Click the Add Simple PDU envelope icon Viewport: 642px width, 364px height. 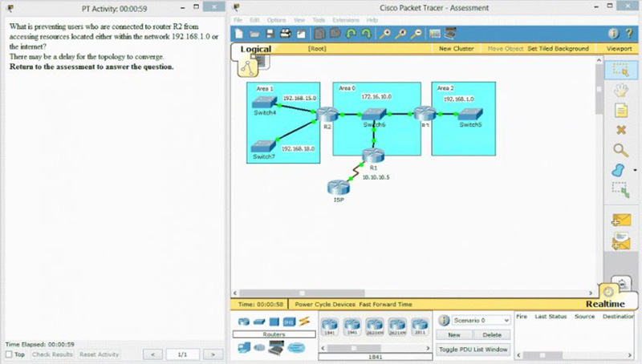[x=620, y=220]
